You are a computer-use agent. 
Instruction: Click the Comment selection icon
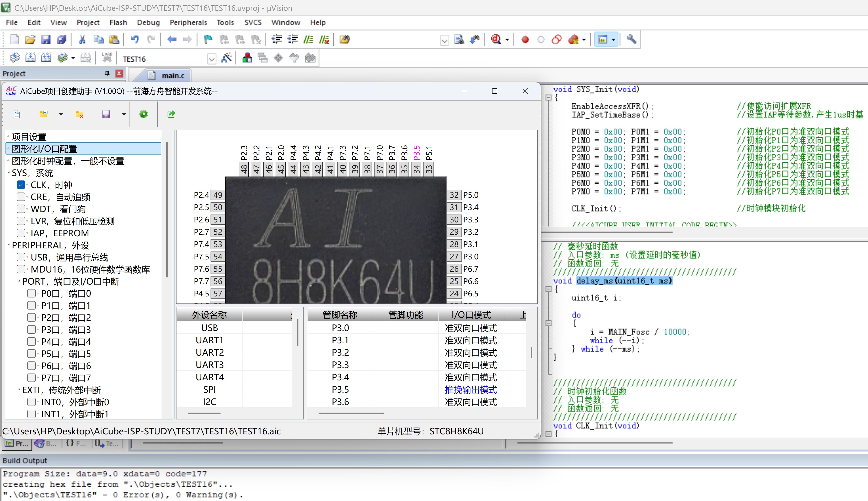[x=308, y=40]
